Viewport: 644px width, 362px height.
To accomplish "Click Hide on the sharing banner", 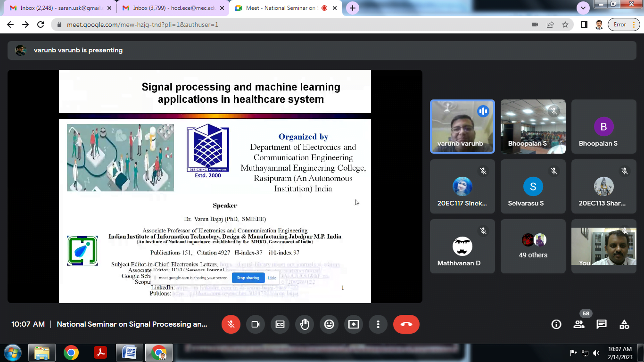I will 272,278.
